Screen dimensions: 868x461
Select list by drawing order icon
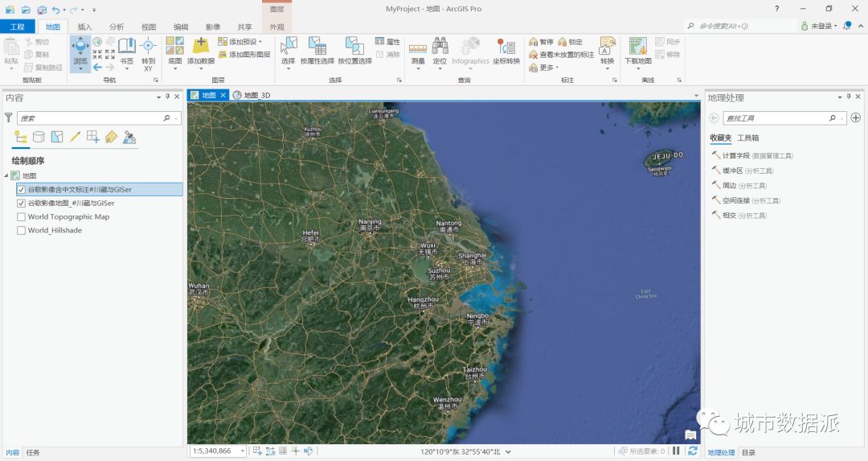click(x=21, y=137)
